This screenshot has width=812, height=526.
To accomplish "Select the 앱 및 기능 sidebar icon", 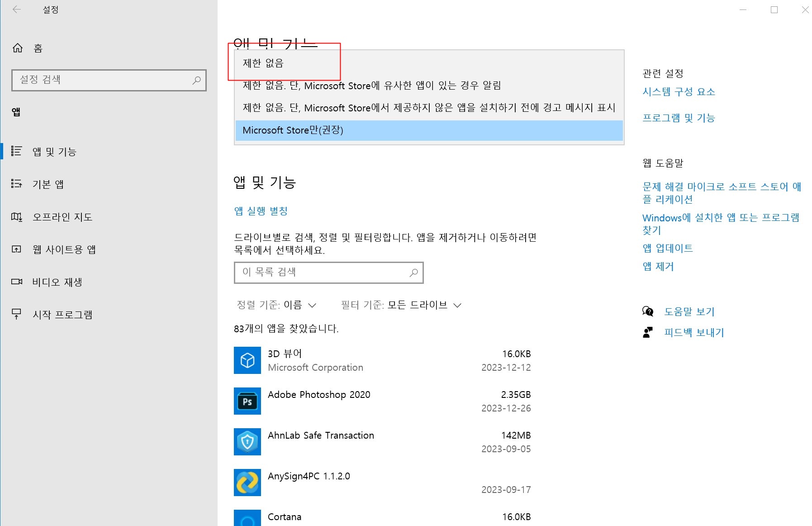I will tap(16, 151).
